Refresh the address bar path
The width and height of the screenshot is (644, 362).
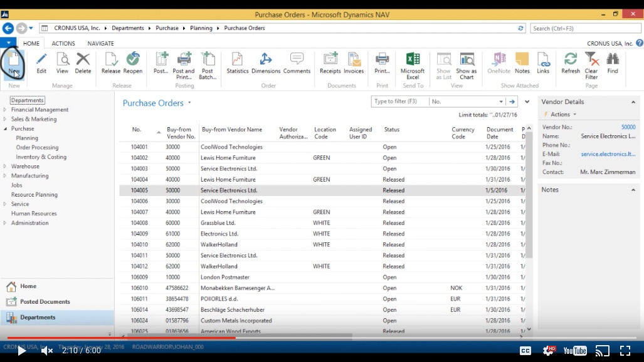pos(520,28)
